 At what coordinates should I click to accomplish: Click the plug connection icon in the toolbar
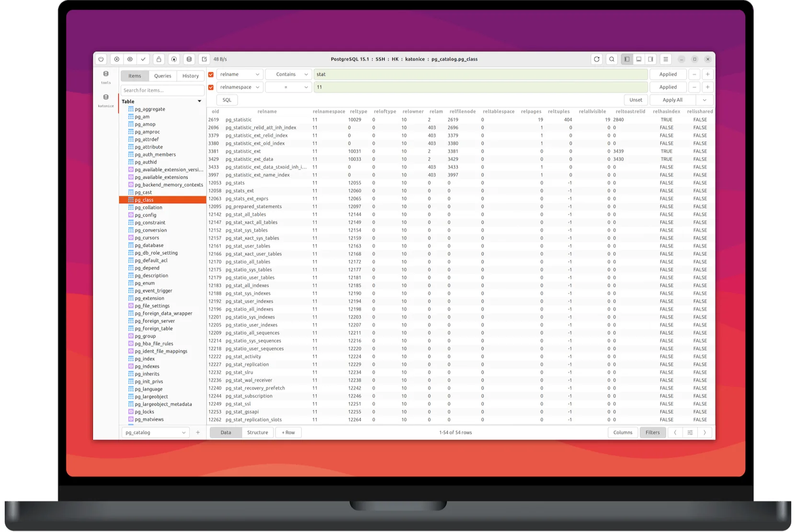[x=174, y=59]
